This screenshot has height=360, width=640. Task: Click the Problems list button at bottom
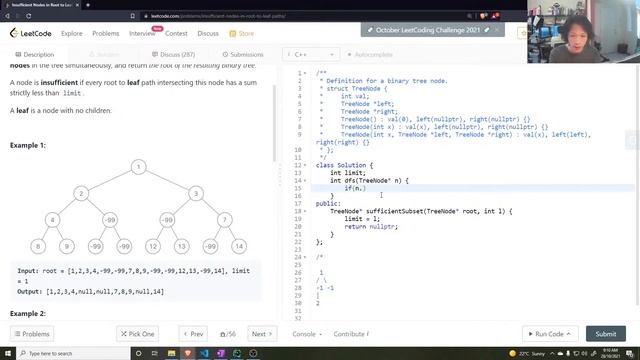(x=32, y=334)
